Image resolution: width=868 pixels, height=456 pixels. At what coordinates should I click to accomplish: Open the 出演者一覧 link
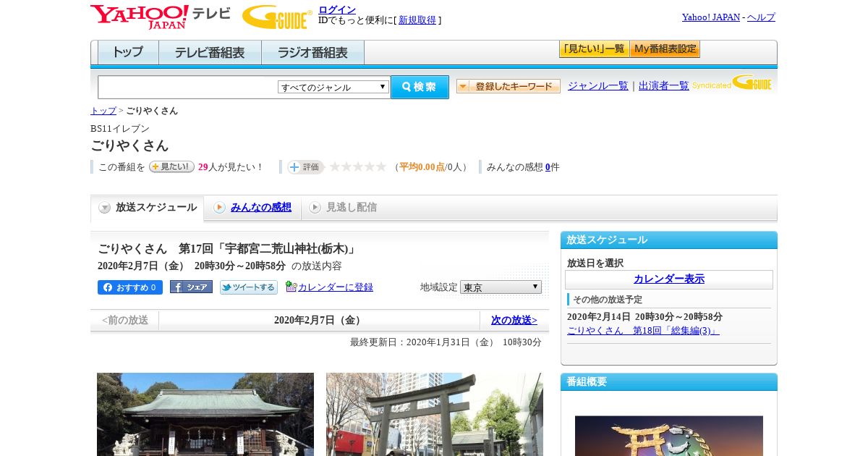[664, 85]
